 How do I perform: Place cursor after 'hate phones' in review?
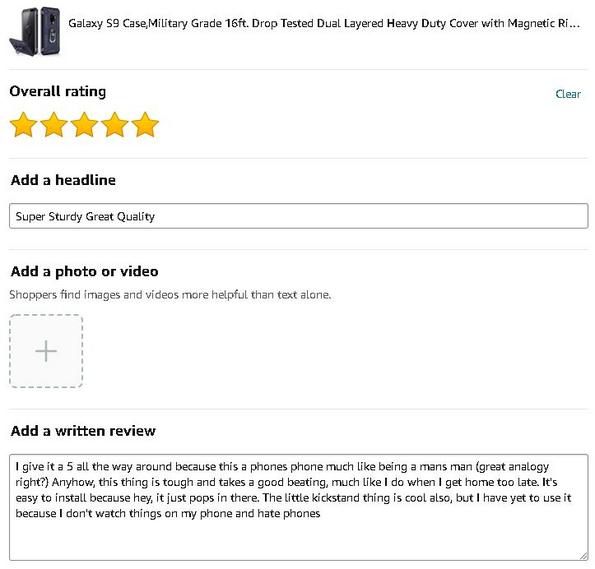[x=321, y=514]
